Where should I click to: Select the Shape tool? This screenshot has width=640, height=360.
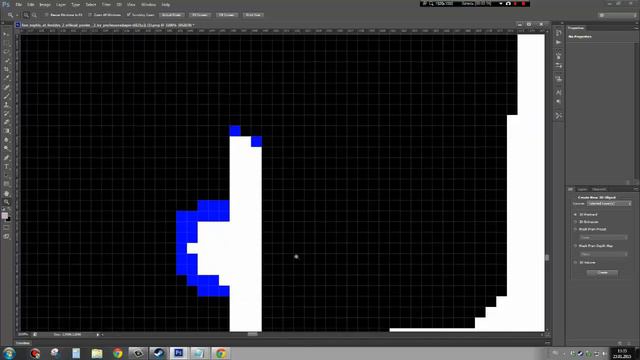(6, 184)
